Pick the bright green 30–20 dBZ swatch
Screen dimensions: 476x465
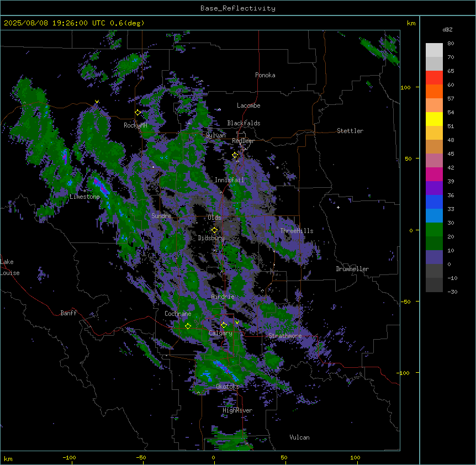tap(434, 230)
